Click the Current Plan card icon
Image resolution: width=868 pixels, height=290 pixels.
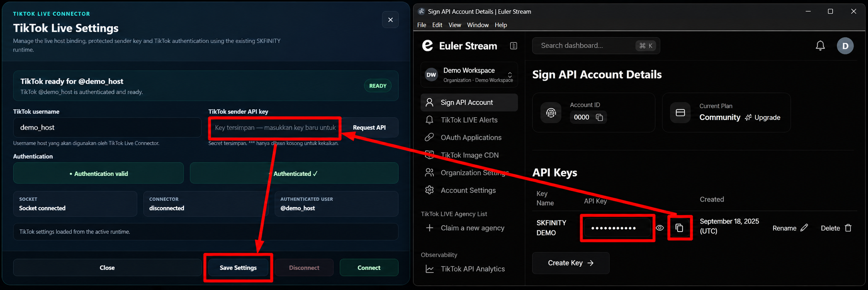tap(680, 113)
